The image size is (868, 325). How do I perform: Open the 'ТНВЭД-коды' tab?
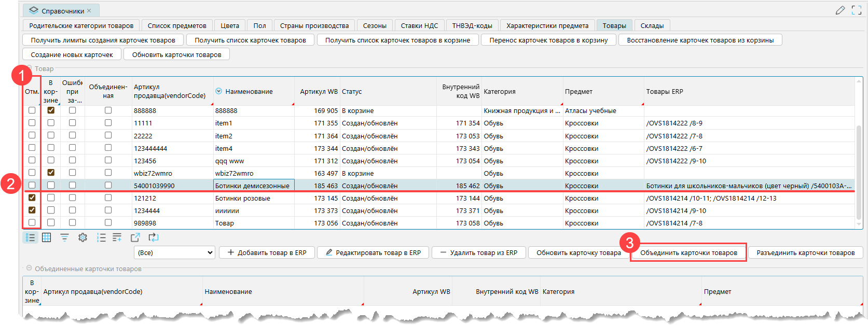click(472, 25)
